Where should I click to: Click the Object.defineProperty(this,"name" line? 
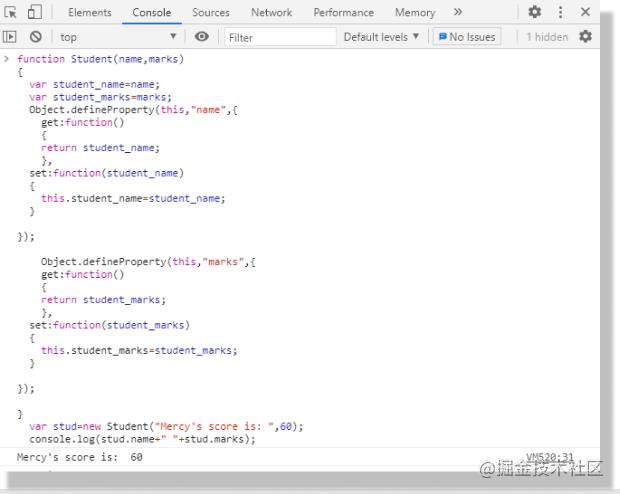(x=134, y=110)
